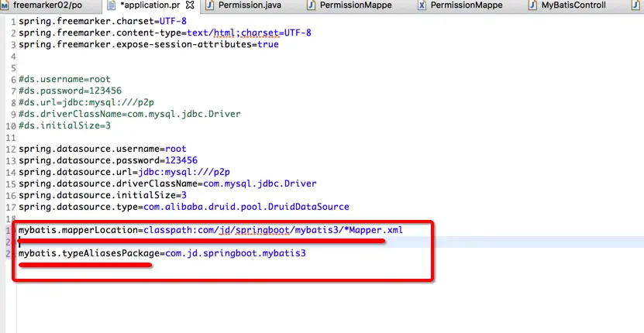Select the *application.pr editor tab
Image resolution: width=644 pixels, height=333 pixels.
(x=150, y=5)
